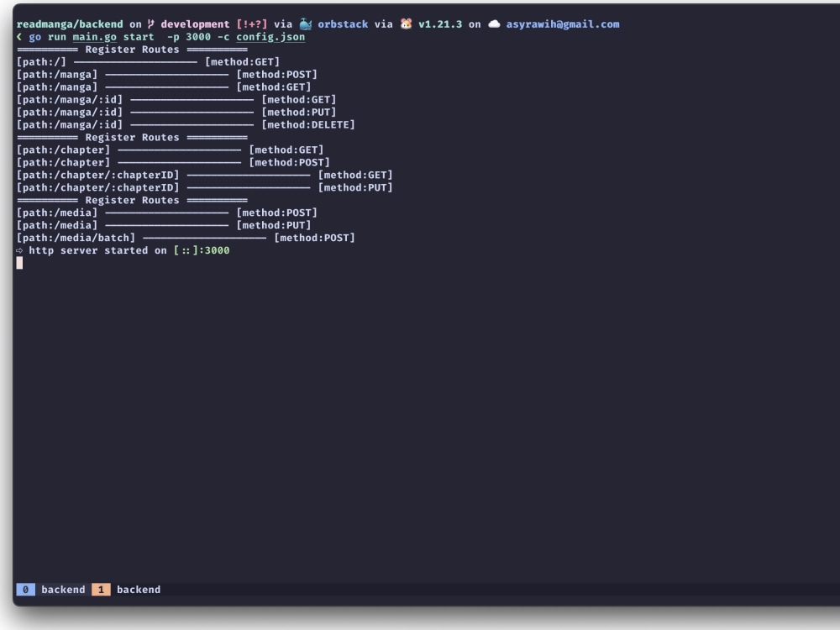Click [method:GET] on the root path line
The height and width of the screenshot is (630, 840).
pos(242,61)
